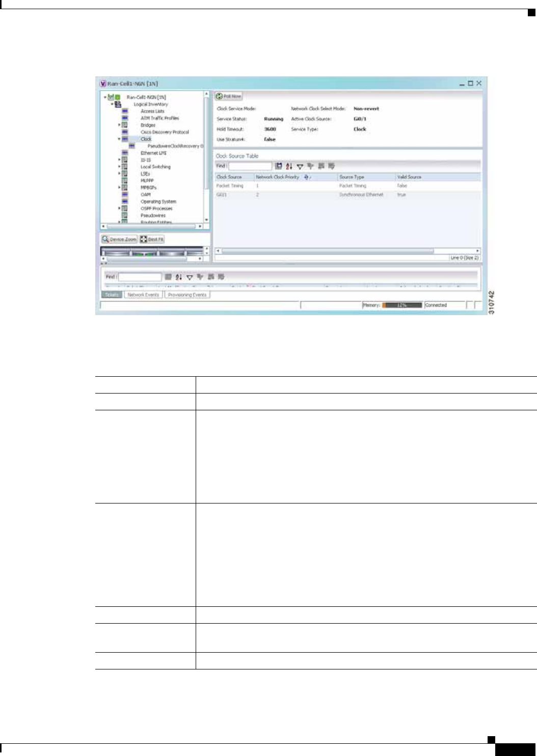Click sort A-Z icon in tickets toolbar

click(179, 277)
